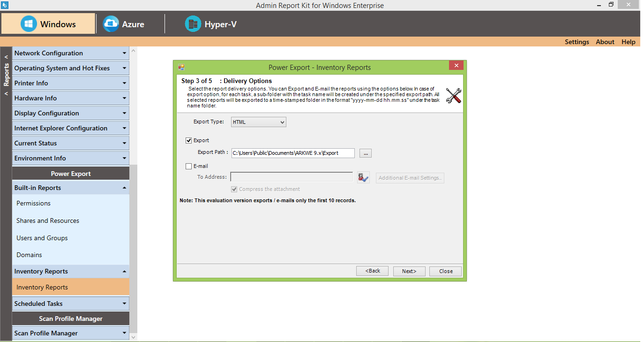Open the Export Type dropdown
This screenshot has height=342, width=644.
click(x=258, y=122)
